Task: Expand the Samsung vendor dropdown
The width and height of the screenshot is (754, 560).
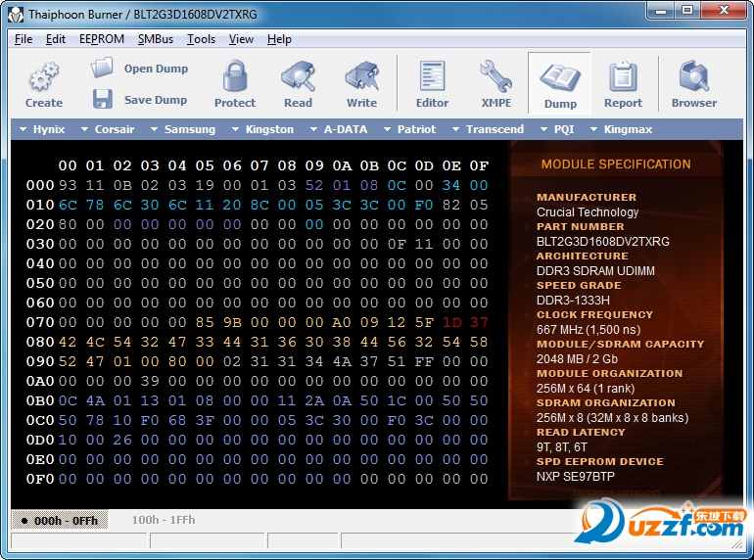Action: (x=183, y=129)
